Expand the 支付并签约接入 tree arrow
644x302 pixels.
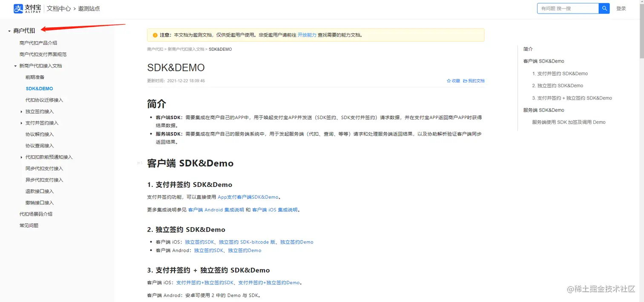[x=21, y=123]
